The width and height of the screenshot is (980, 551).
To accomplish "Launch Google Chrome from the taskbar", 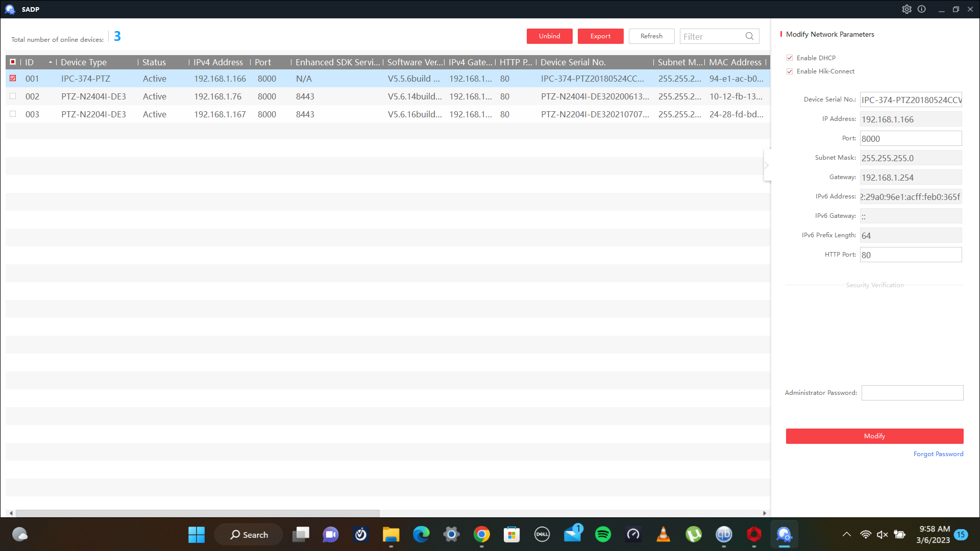I will pos(481,534).
